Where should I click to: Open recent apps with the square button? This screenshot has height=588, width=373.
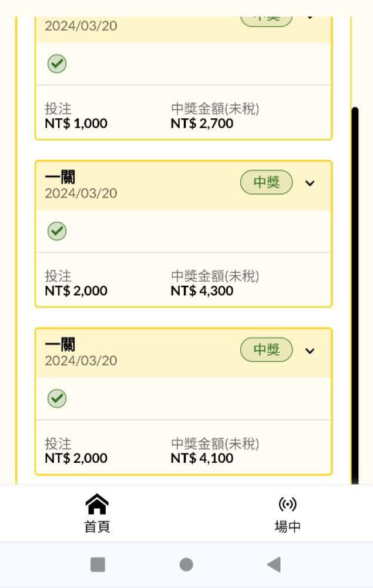(98, 564)
